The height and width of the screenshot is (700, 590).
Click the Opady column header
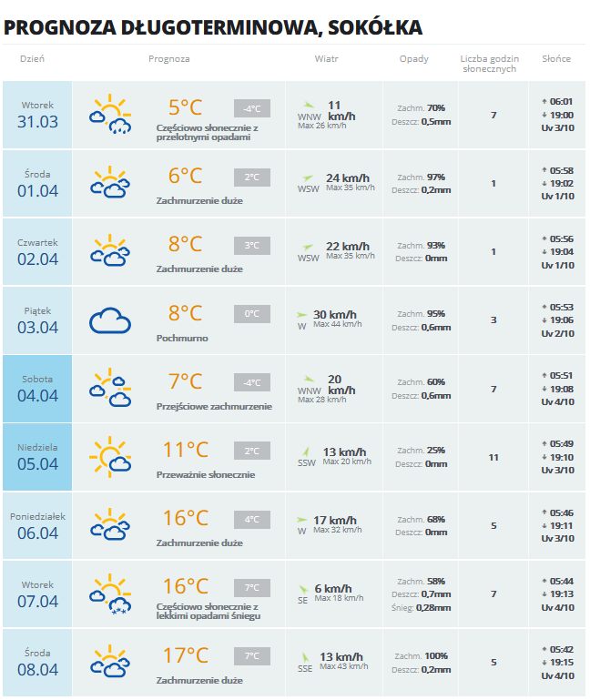pos(413,59)
